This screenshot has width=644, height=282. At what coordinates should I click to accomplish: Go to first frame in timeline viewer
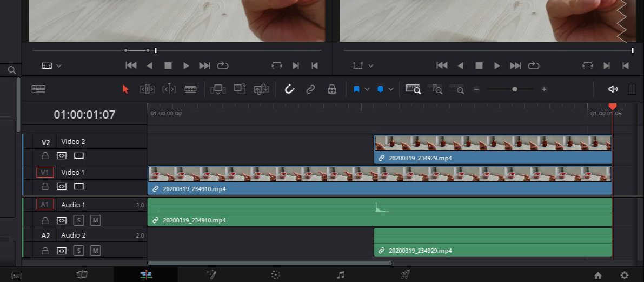pos(442,66)
